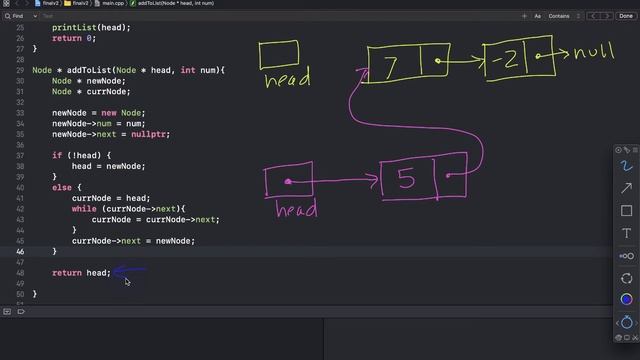Select the rectangle shape tool
The image size is (640, 360).
tap(626, 211)
